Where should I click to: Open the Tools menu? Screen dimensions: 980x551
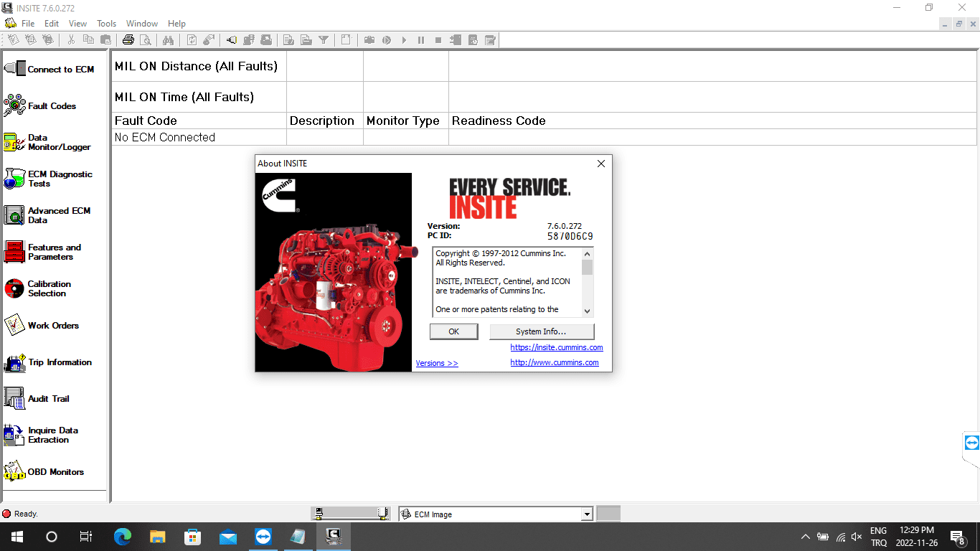click(x=106, y=24)
